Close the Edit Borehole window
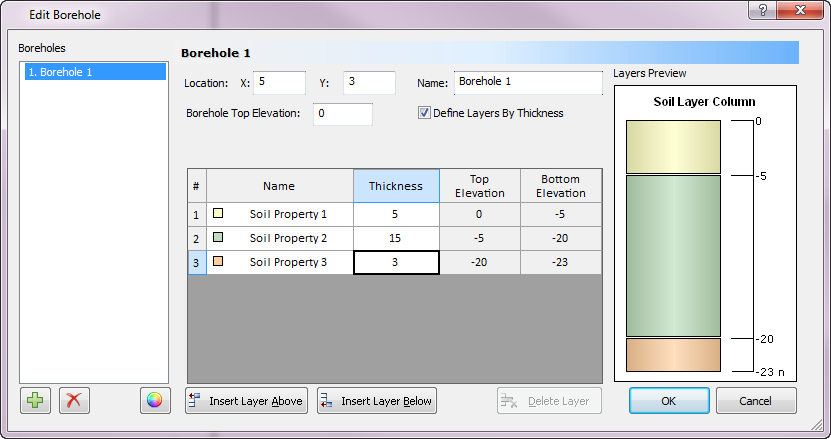 tap(801, 10)
